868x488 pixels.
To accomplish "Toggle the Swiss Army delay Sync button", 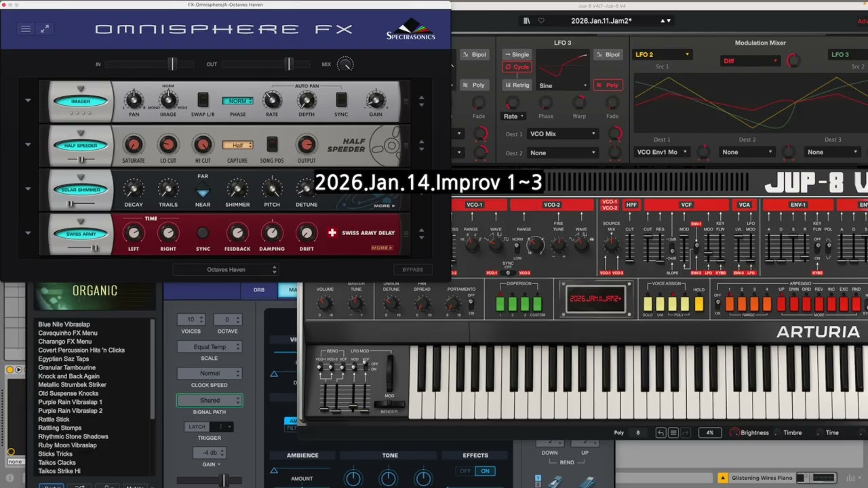I will [x=203, y=233].
